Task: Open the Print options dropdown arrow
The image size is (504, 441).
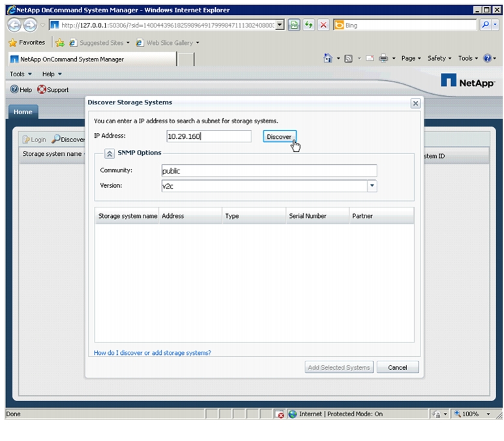Action: tap(394, 58)
